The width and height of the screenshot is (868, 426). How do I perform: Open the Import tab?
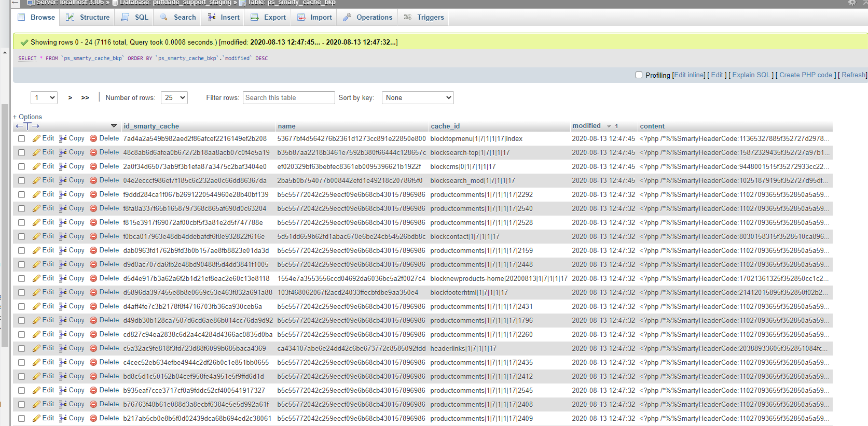pyautogui.click(x=314, y=17)
